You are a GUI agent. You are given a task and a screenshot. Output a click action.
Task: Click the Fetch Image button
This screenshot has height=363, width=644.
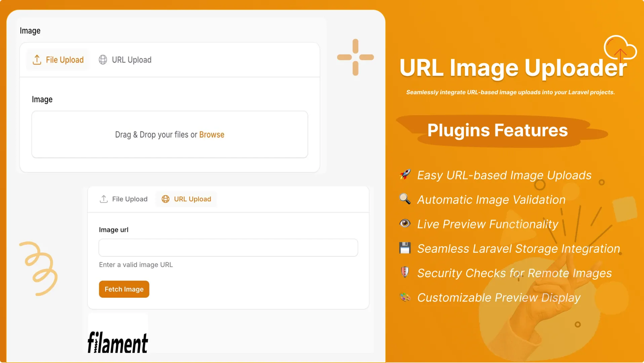click(x=124, y=289)
